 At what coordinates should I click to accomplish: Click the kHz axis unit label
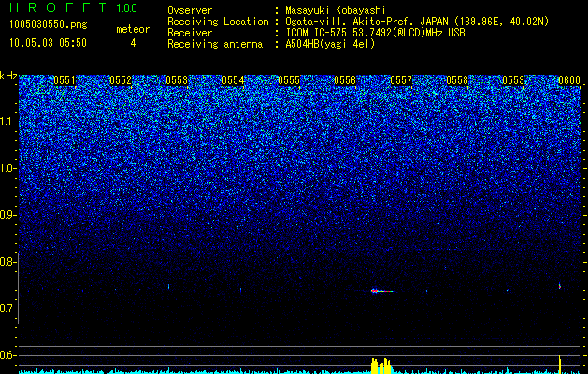pyautogui.click(x=8, y=76)
